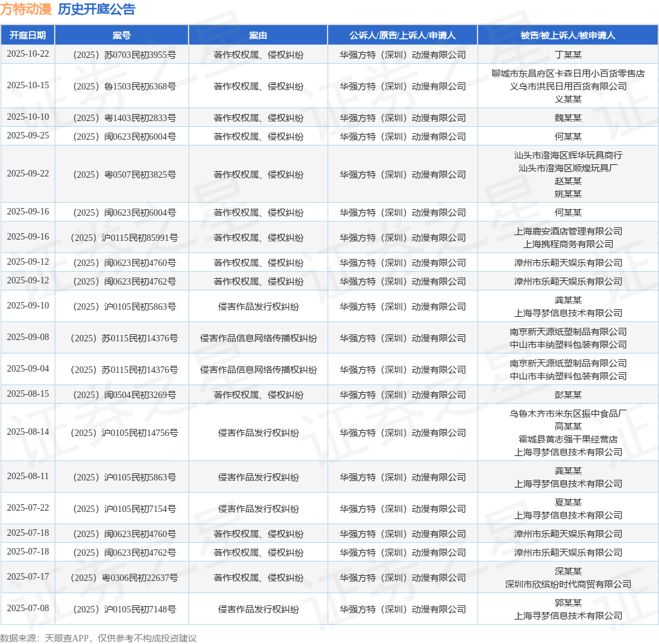This screenshot has height=644, width=659.
Task: Click 霍城县黄志强干果经营店
Action: [568, 440]
